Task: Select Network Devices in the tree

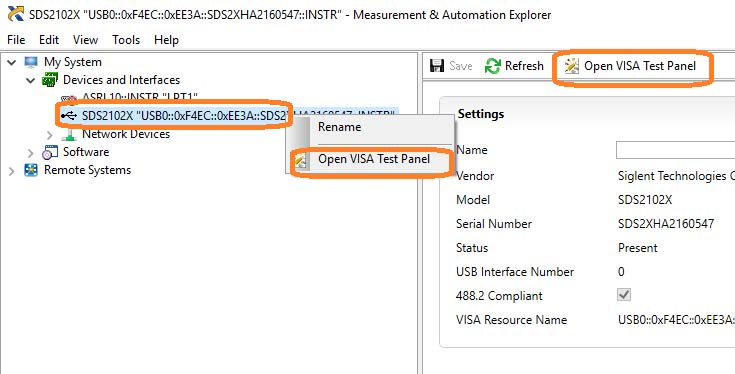Action: click(126, 134)
